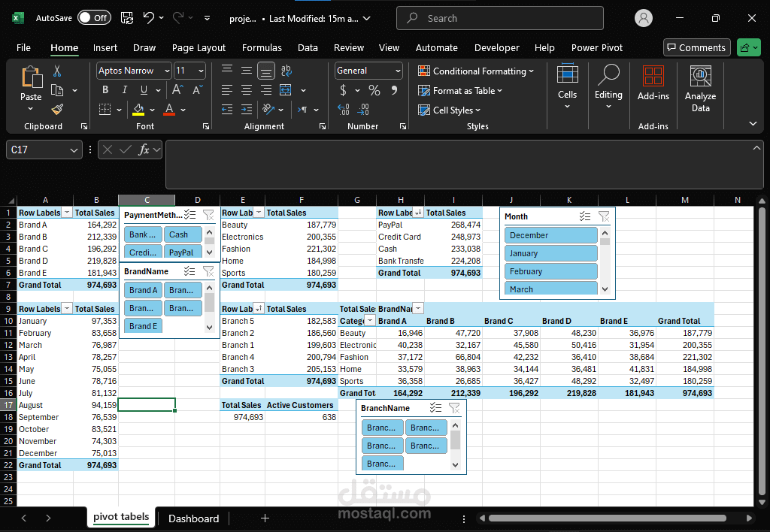Click the Percent Style icon
The width and height of the screenshot is (770, 532).
374,90
